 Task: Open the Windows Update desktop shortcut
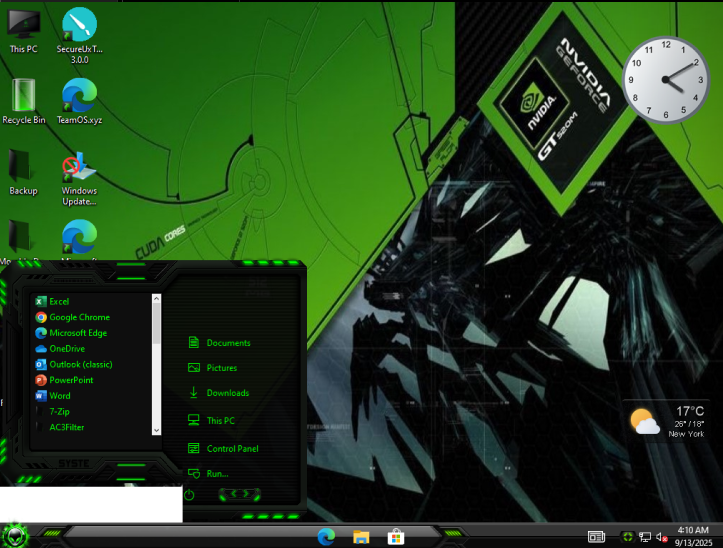pyautogui.click(x=79, y=179)
